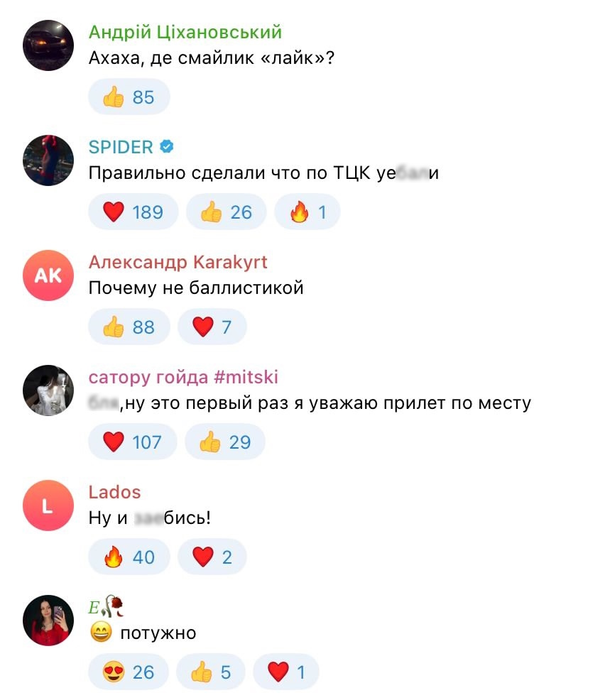Tap heart-eyes reaction showing 26
Viewport: 605px width, 700px height.
pyautogui.click(x=129, y=672)
